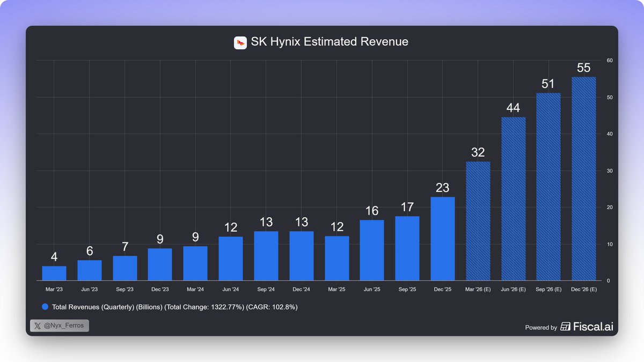Image resolution: width=644 pixels, height=362 pixels.
Task: Click the value label 55 above the tallest bar
Action: [584, 68]
